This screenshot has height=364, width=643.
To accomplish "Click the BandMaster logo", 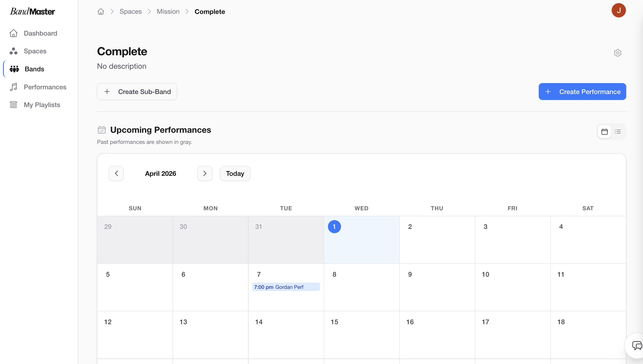I will pyautogui.click(x=32, y=12).
